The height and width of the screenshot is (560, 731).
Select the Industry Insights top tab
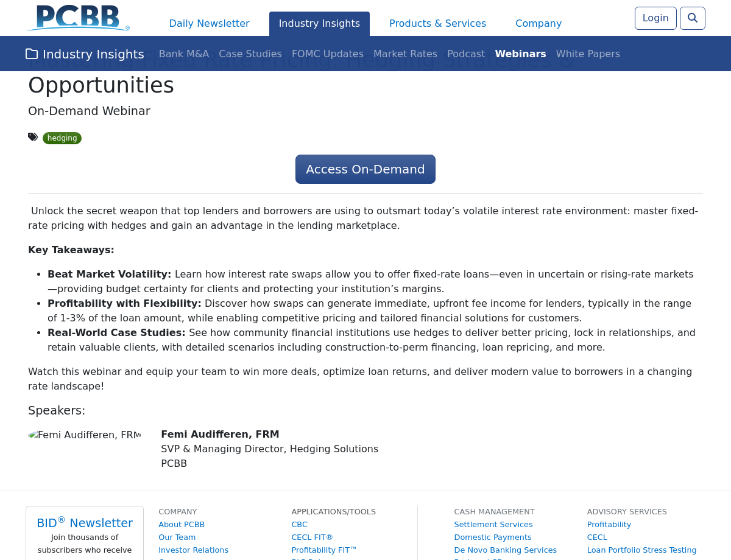tap(319, 24)
